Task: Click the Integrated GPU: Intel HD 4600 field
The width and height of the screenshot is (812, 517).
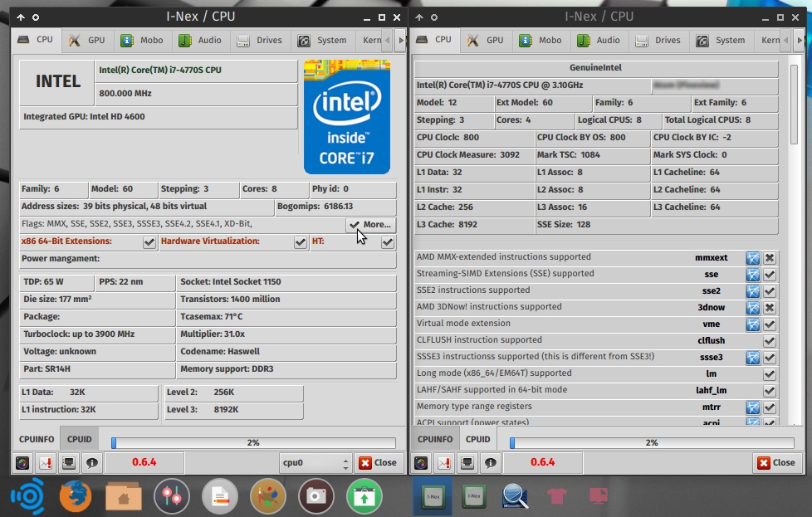Action: coord(159,118)
